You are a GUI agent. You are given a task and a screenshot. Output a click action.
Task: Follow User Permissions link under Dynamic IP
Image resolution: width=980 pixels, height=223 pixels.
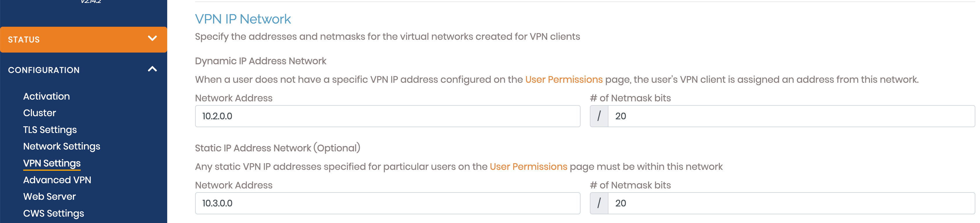pyautogui.click(x=564, y=80)
